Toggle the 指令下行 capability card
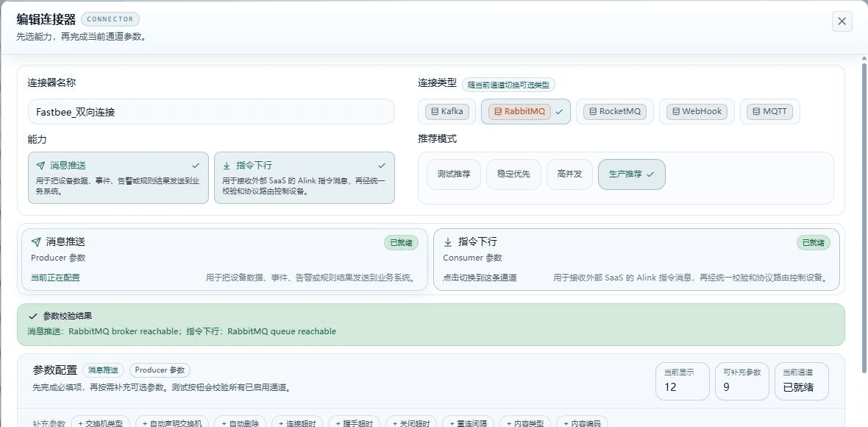Viewport: 868px width, 427px height. pos(305,177)
